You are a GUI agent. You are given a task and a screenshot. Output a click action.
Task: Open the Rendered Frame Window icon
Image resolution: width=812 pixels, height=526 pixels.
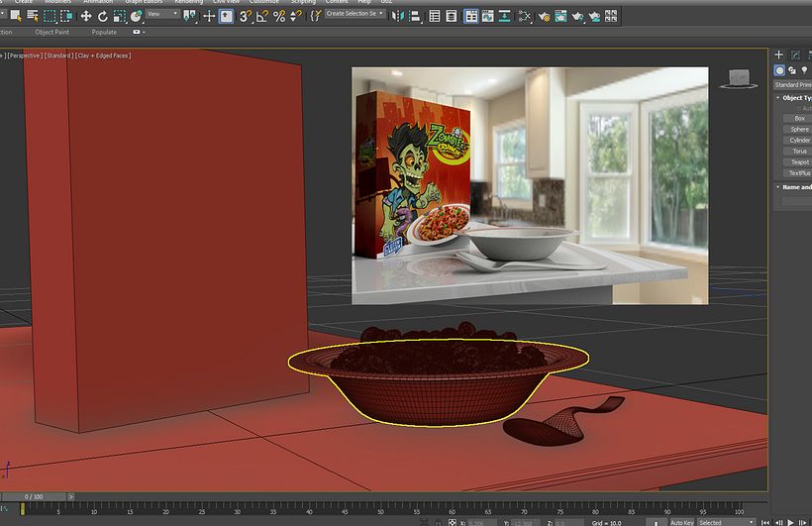point(560,16)
